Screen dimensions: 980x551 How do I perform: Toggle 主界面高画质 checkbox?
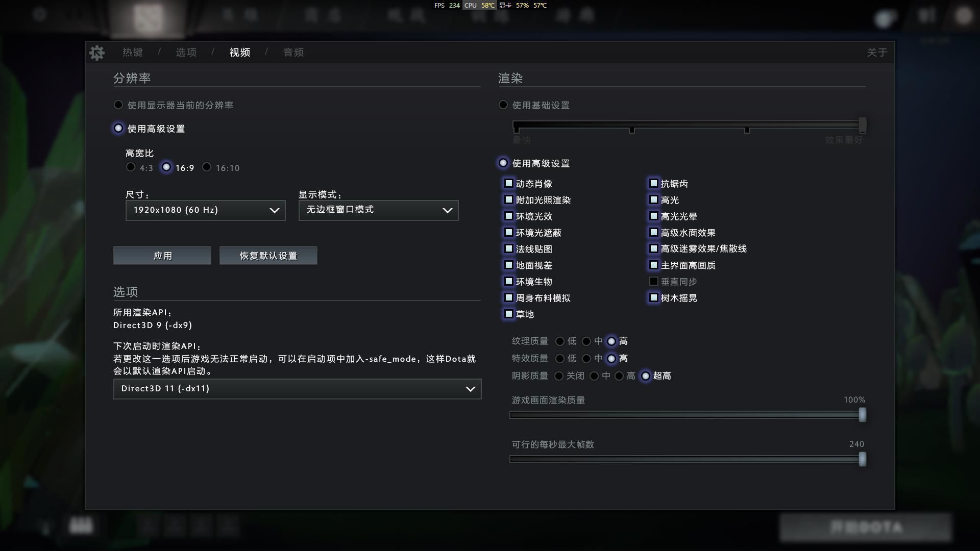click(x=654, y=265)
